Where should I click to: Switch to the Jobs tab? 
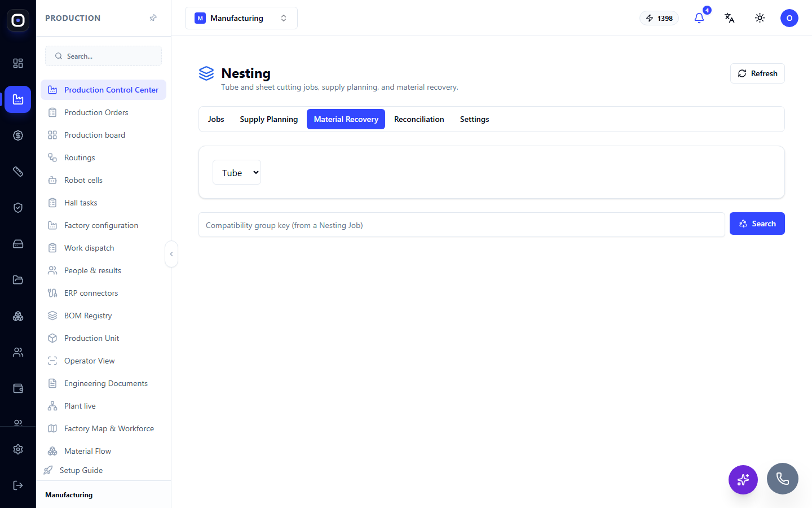click(216, 119)
